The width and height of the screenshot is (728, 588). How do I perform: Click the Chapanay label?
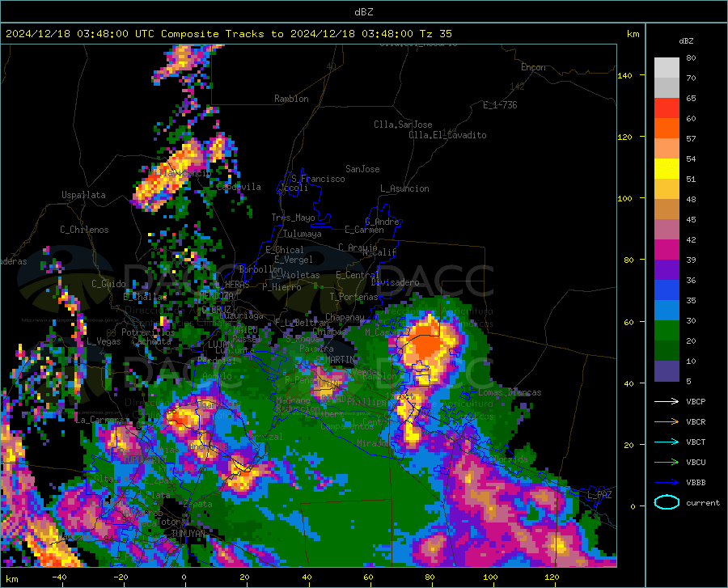point(345,317)
